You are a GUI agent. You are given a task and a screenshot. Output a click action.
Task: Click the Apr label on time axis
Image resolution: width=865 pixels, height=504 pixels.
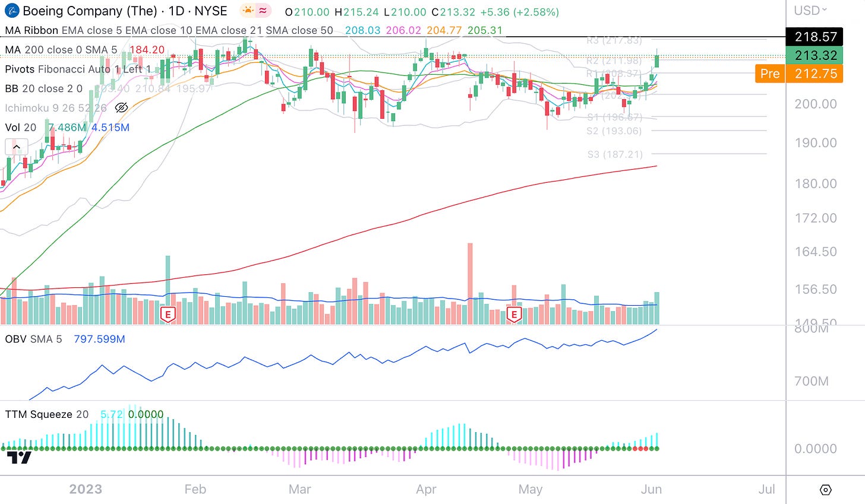point(426,489)
